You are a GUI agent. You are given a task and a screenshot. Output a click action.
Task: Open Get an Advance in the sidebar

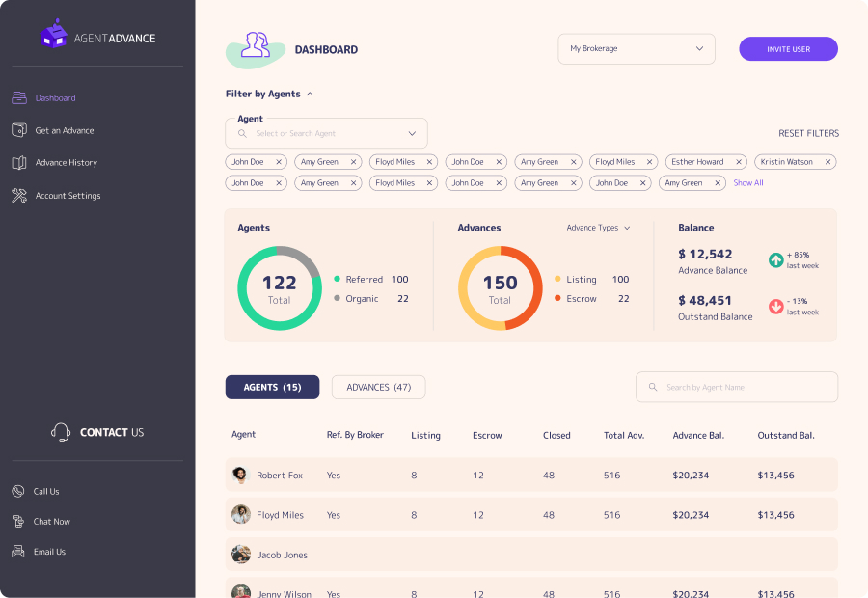click(65, 130)
